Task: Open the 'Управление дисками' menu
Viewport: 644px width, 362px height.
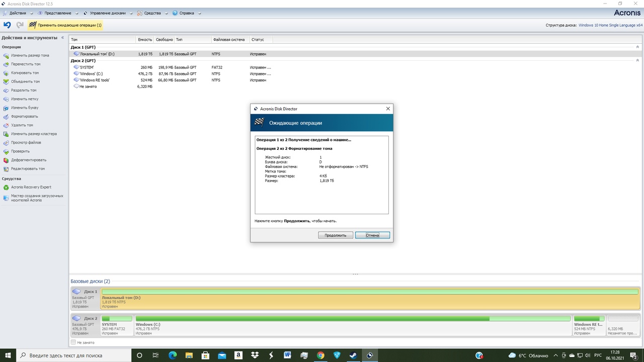Action: (107, 13)
